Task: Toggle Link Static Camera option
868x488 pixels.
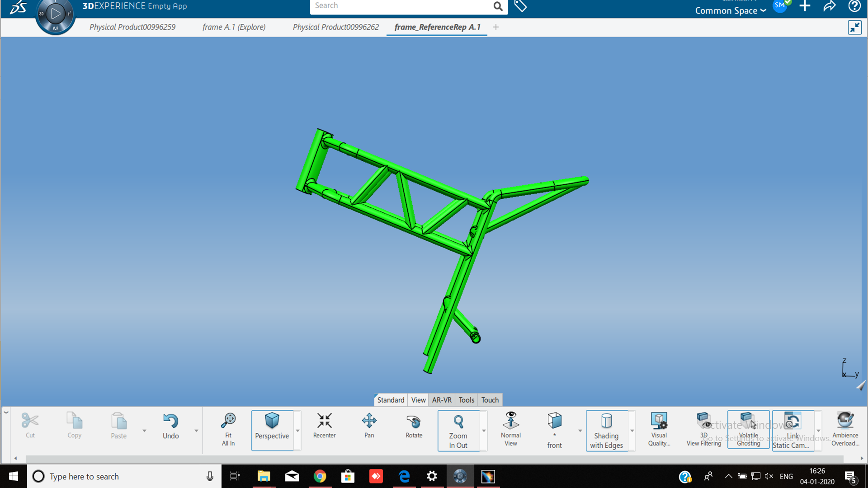Action: pyautogui.click(x=793, y=430)
